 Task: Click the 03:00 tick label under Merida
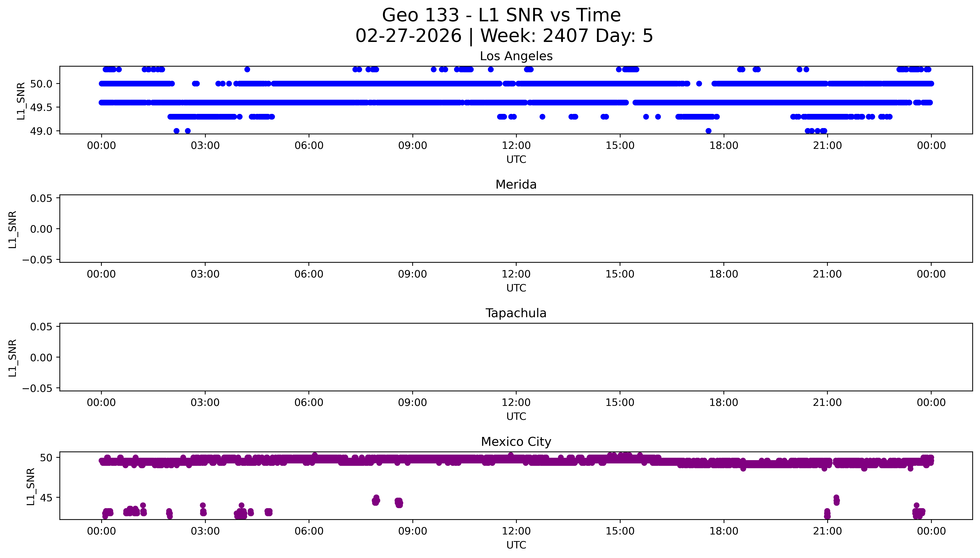(x=205, y=274)
